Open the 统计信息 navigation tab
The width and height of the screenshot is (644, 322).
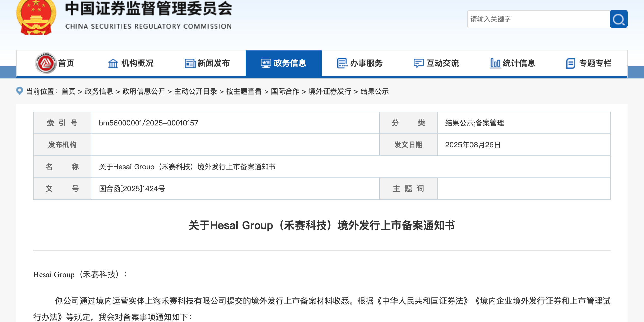(513, 63)
